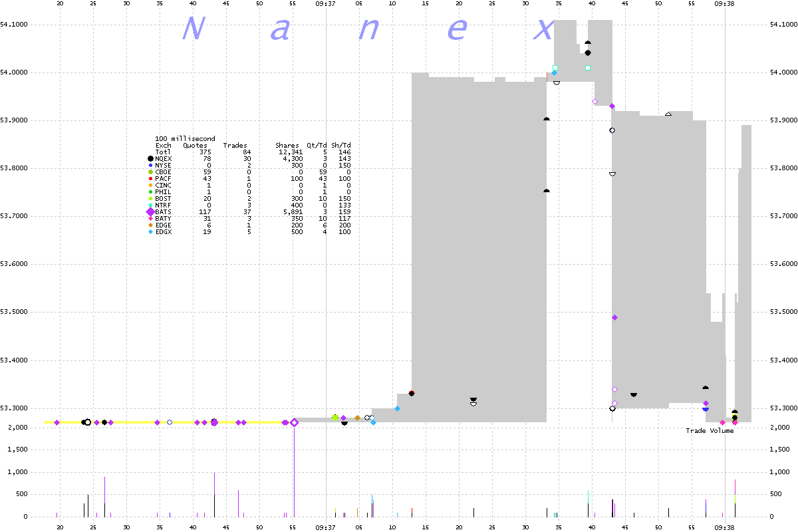
Task: Select the large hollow purple diamond trade marker
Action: point(294,422)
